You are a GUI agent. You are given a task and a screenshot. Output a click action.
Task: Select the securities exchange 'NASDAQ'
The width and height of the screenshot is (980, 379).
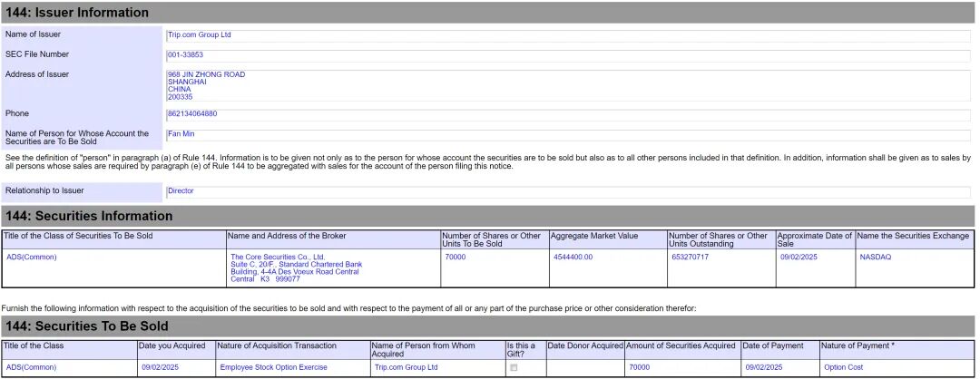pos(876,258)
